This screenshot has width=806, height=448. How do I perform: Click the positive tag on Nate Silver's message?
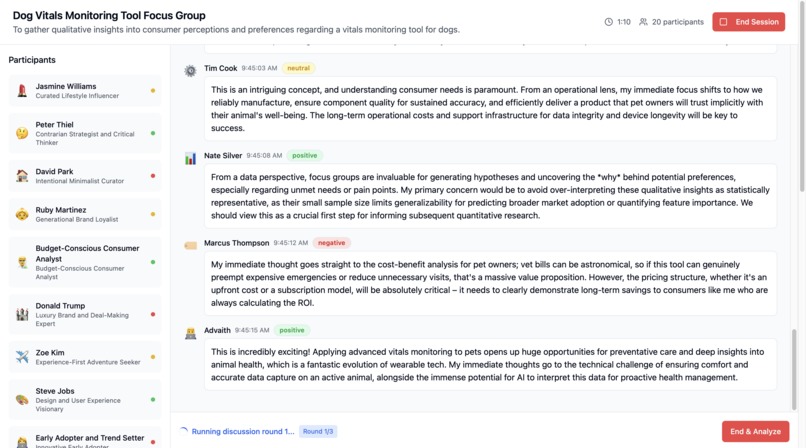(304, 156)
